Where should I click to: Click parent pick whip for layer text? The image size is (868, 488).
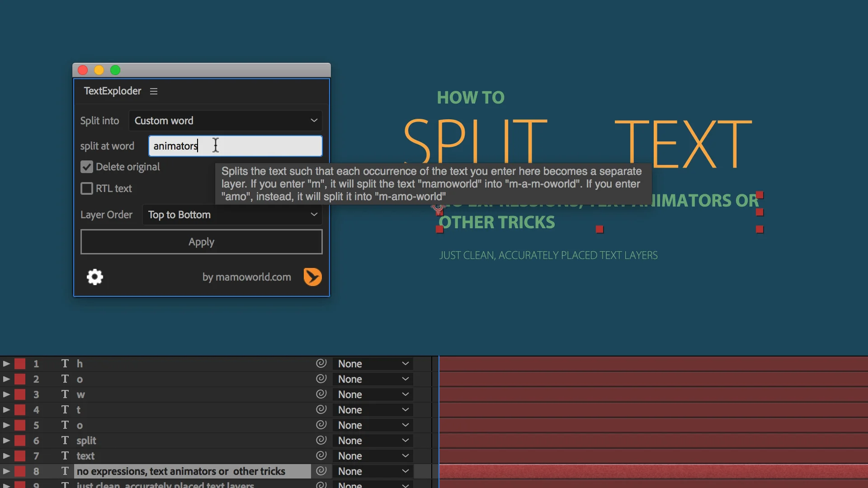pyautogui.click(x=321, y=455)
